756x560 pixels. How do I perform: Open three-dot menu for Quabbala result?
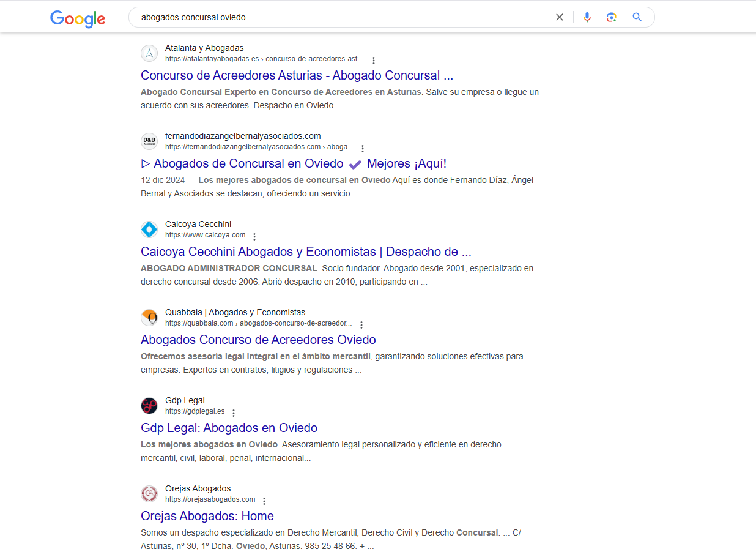(361, 325)
